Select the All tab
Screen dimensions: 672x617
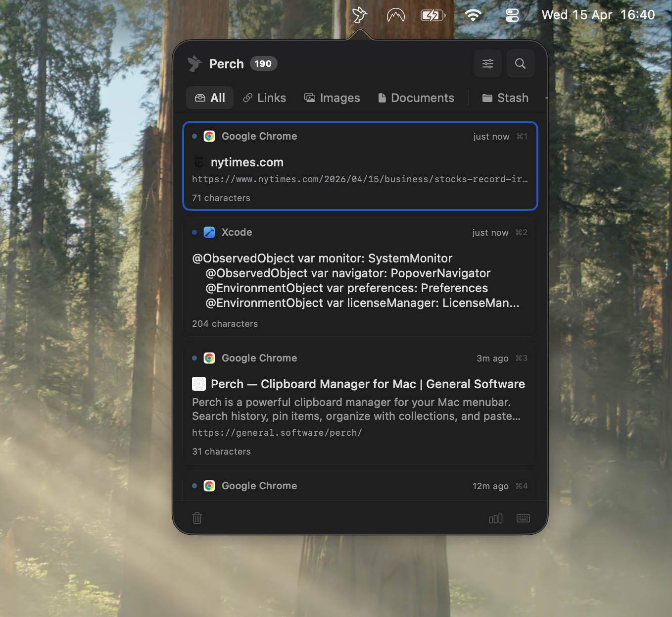point(210,98)
